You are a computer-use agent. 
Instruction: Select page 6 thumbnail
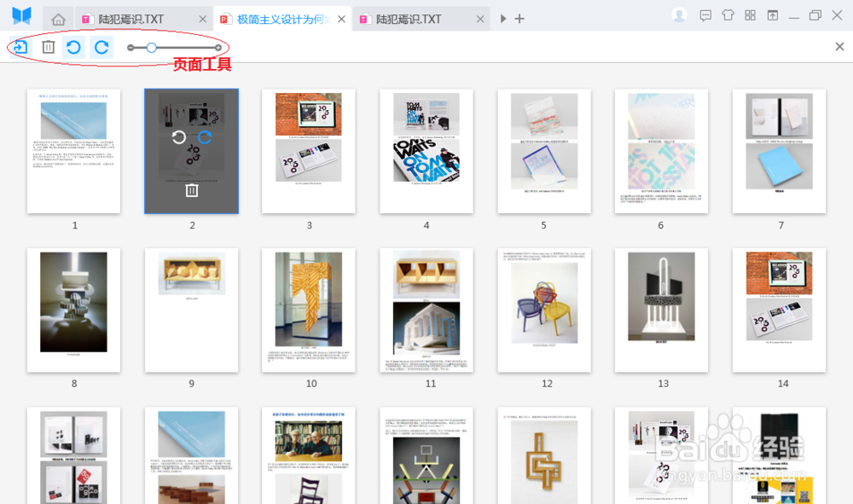(x=661, y=151)
